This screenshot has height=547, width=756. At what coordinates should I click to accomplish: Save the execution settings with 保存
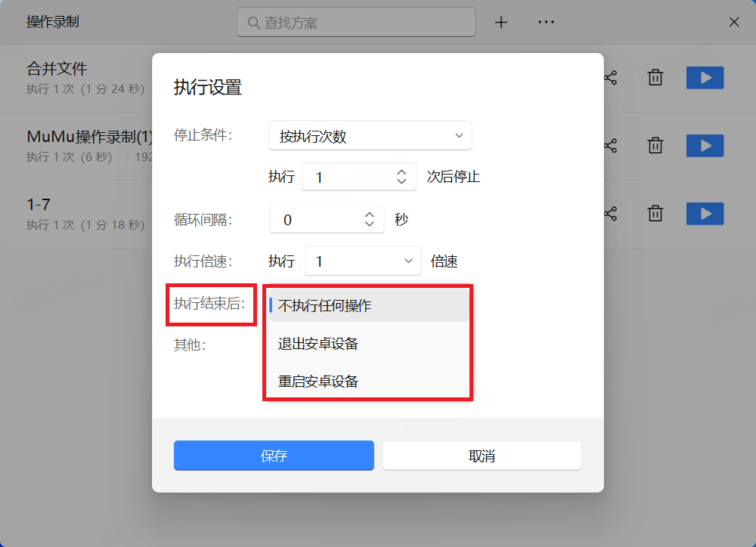274,456
